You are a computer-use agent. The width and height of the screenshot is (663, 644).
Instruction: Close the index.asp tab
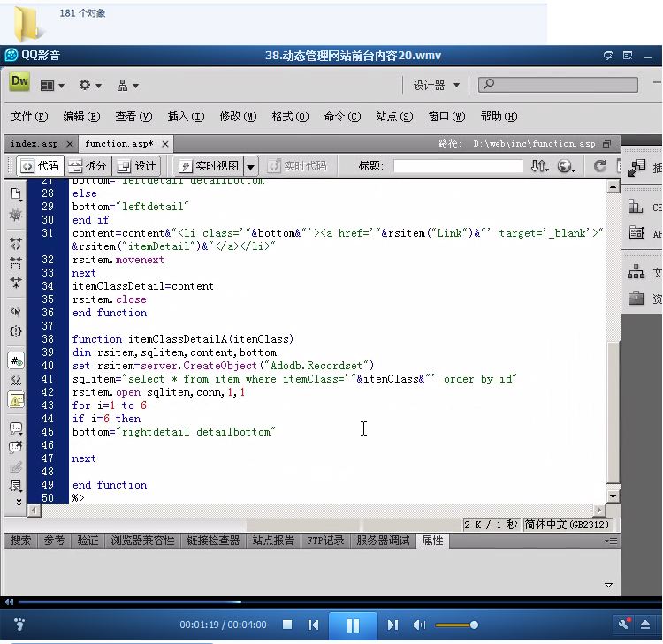tap(70, 144)
